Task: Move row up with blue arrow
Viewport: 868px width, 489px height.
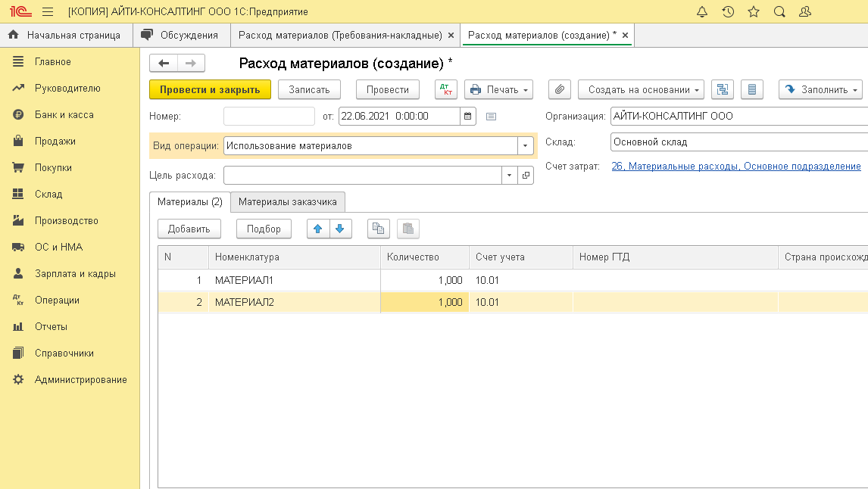Action: click(x=318, y=229)
